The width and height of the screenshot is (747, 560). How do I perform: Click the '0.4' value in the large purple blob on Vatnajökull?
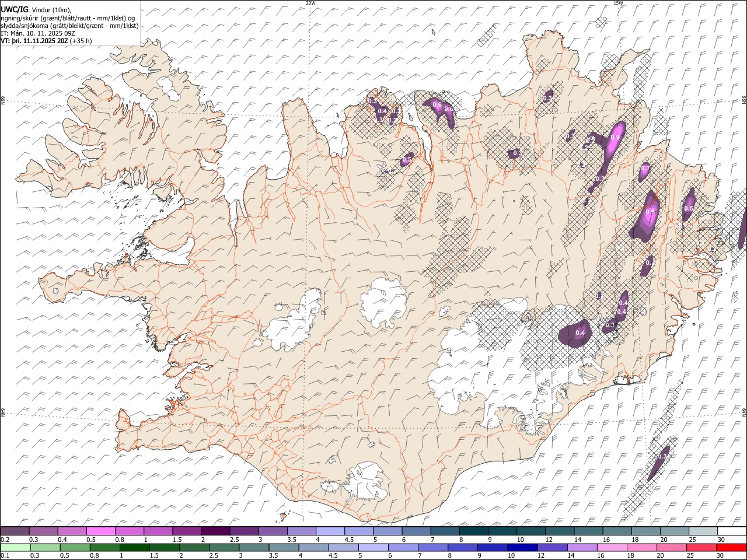coord(580,332)
